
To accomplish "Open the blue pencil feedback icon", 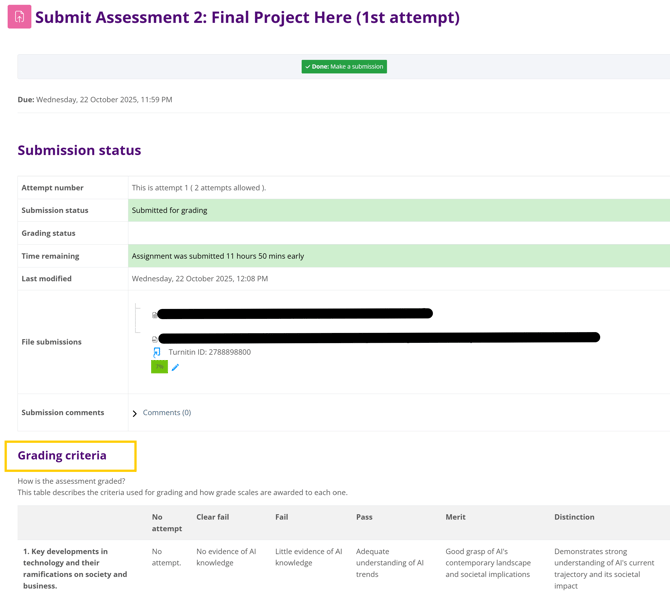I will click(x=175, y=368).
